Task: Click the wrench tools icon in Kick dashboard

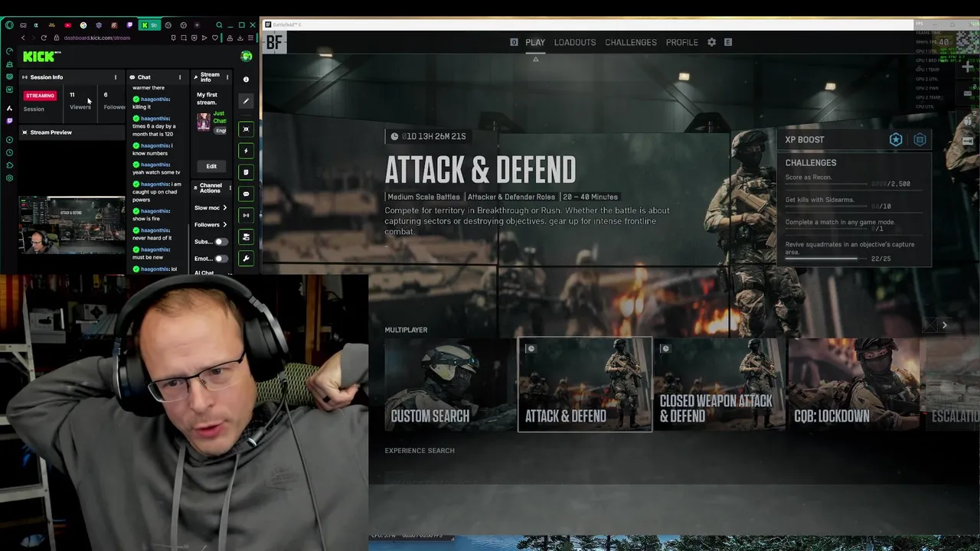Action: tap(246, 259)
